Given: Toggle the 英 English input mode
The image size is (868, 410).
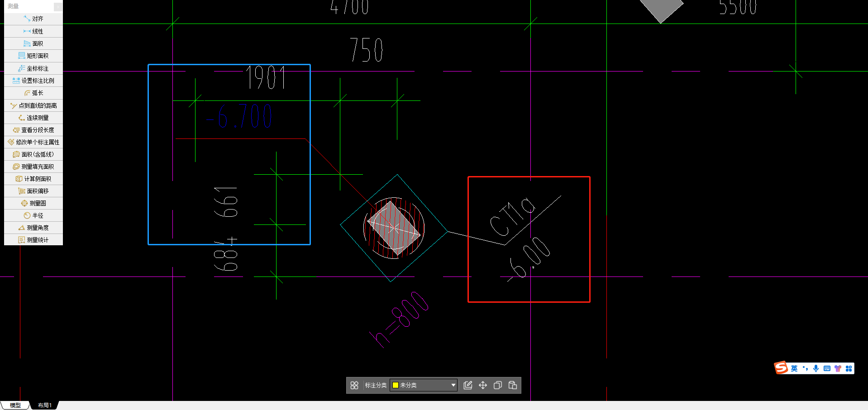Looking at the screenshot, I should (794, 368).
